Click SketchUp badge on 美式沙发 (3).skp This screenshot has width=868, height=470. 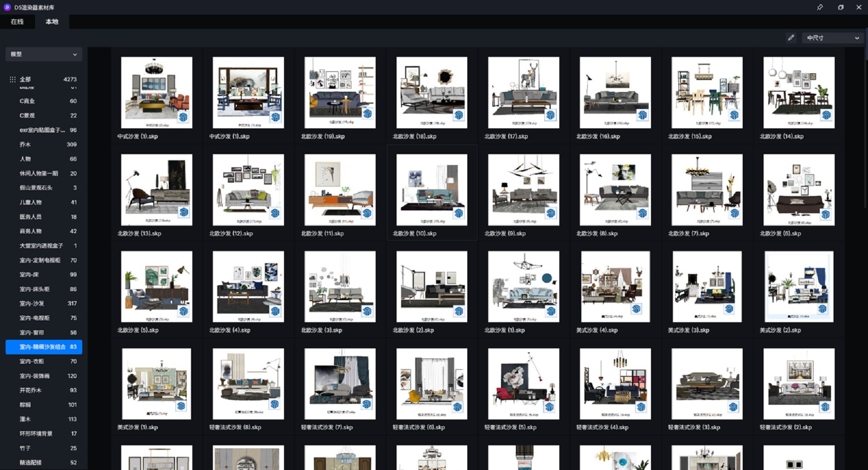pyautogui.click(x=729, y=309)
